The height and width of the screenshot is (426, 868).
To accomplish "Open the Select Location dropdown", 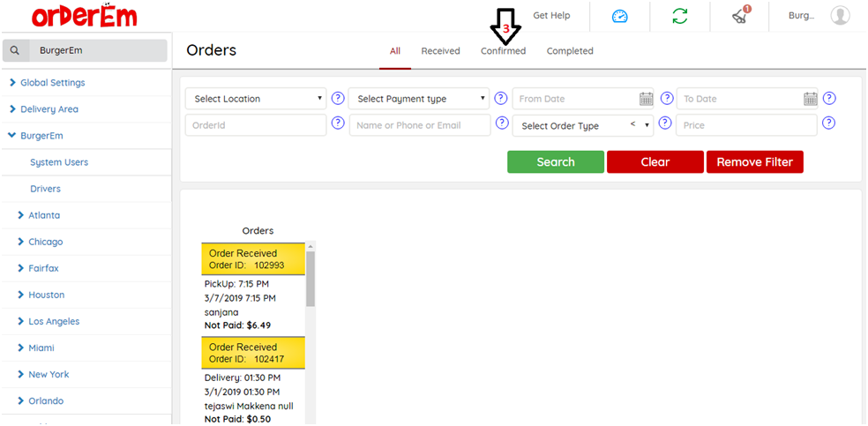I will 256,99.
